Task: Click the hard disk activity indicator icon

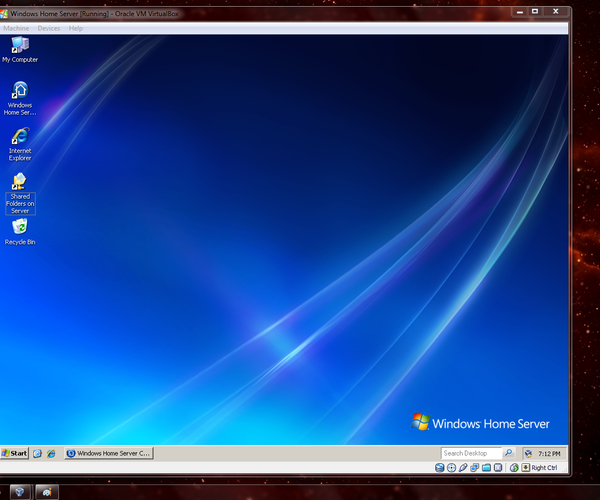Action: (440, 467)
